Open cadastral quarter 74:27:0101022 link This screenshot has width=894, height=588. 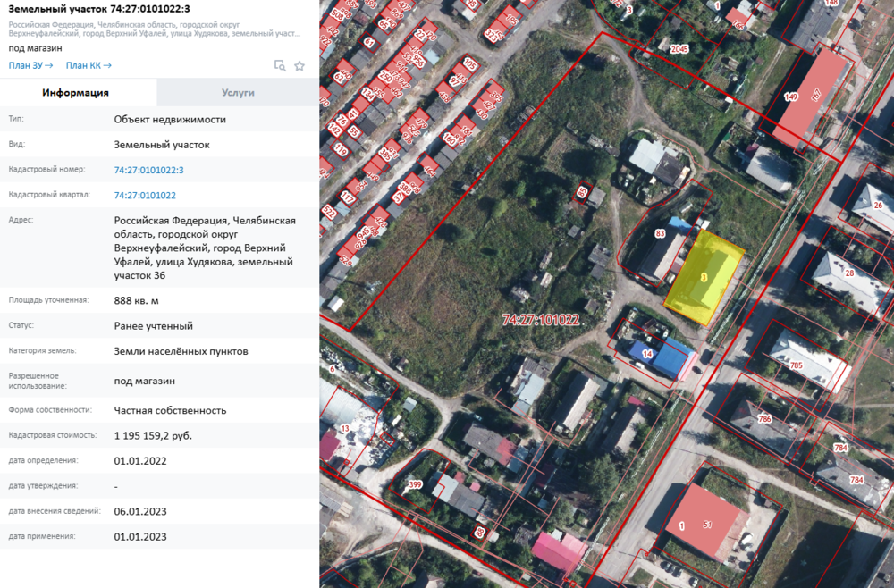pyautogui.click(x=145, y=195)
